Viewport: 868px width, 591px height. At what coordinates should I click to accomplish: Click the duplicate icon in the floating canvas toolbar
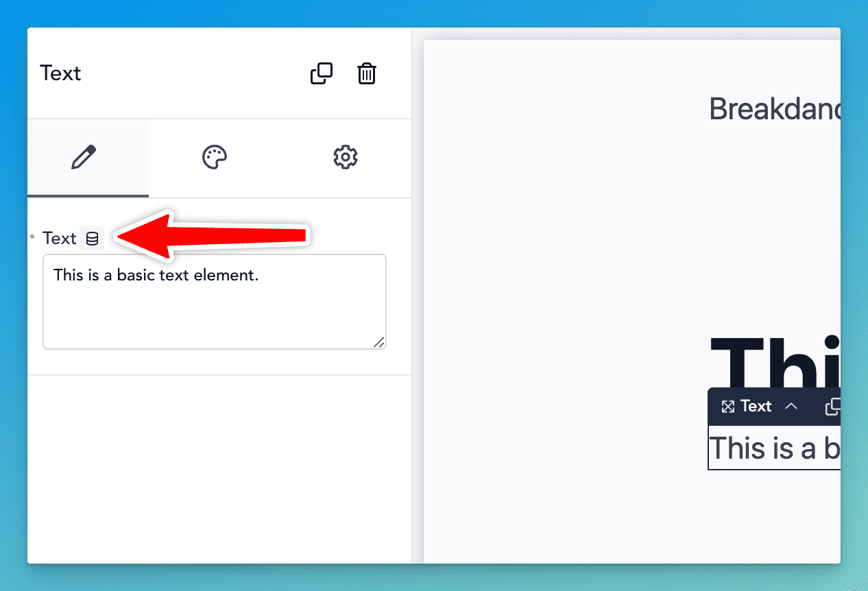(x=833, y=407)
